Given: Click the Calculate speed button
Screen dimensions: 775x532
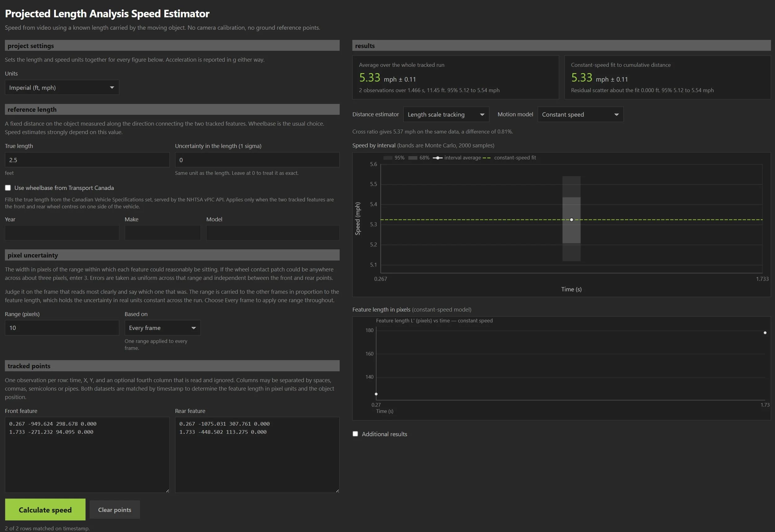Looking at the screenshot, I should pyautogui.click(x=45, y=509).
